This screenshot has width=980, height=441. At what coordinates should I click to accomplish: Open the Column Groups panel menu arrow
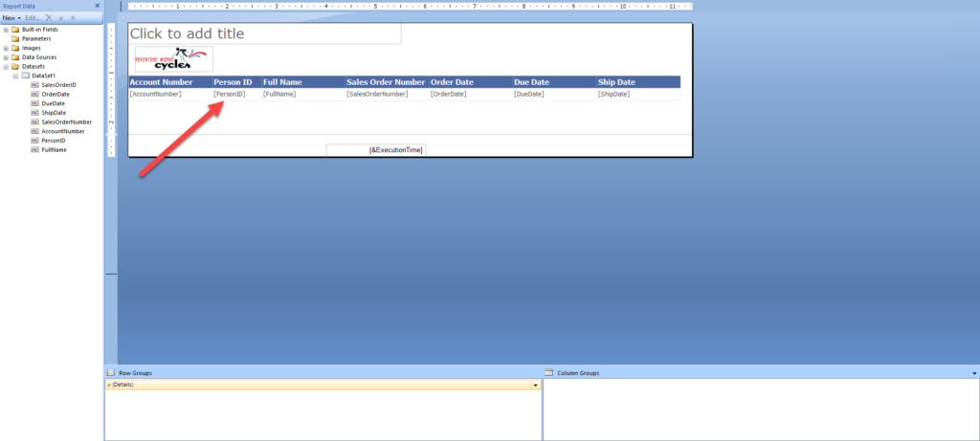click(x=974, y=373)
